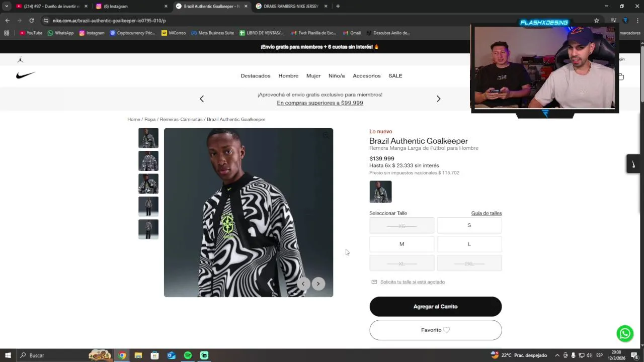This screenshot has width=644, height=362.
Task: Go to Home breadcrumb
Action: (x=134, y=120)
